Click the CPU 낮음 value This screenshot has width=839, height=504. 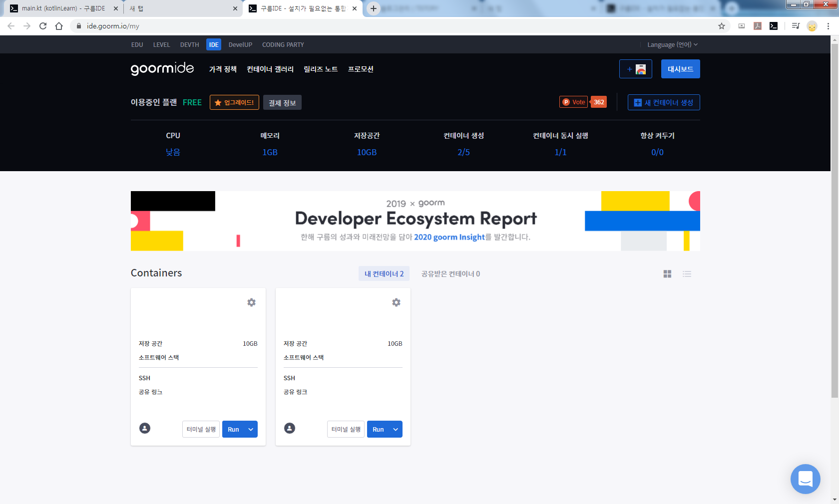tap(173, 152)
